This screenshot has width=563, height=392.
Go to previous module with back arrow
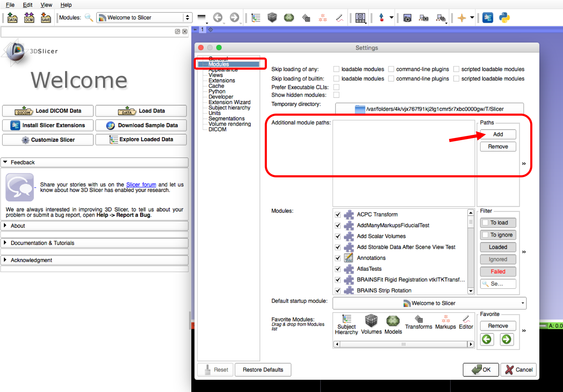click(218, 17)
